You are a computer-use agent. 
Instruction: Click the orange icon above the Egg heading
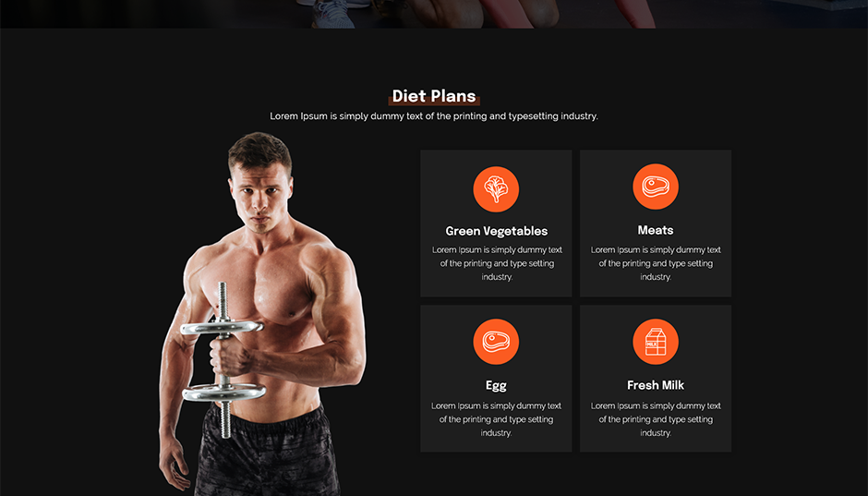pos(496,342)
